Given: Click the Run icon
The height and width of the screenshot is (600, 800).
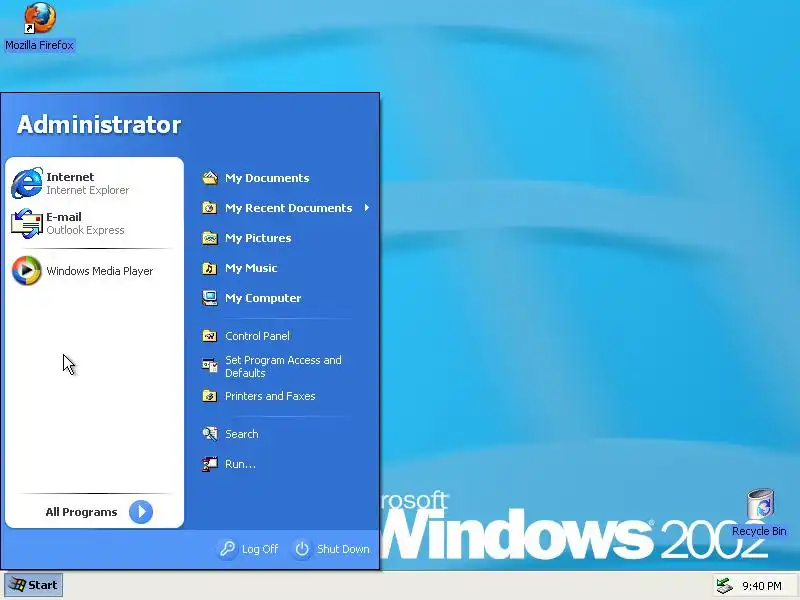Looking at the screenshot, I should pos(210,464).
